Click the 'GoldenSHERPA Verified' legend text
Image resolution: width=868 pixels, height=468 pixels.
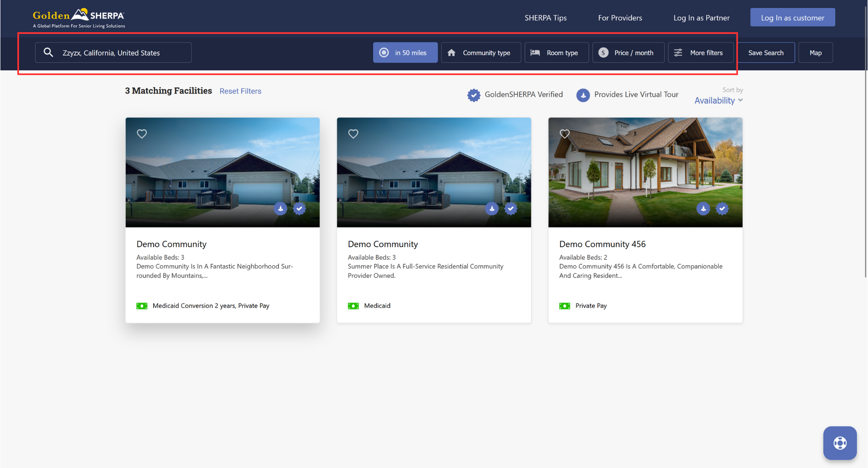[524, 95]
